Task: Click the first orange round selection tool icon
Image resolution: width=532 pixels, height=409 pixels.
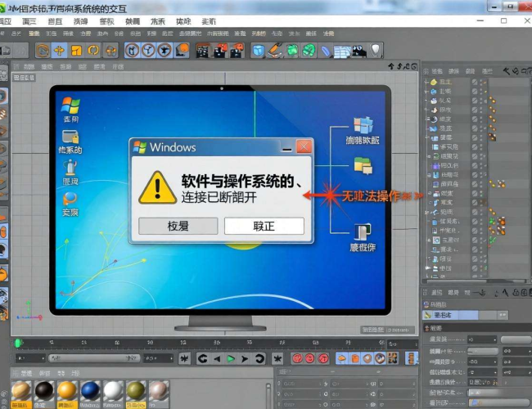Action: 43,51
